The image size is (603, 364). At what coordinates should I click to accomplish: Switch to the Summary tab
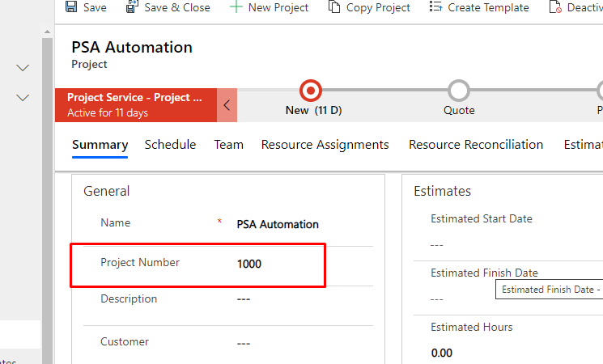click(x=100, y=145)
